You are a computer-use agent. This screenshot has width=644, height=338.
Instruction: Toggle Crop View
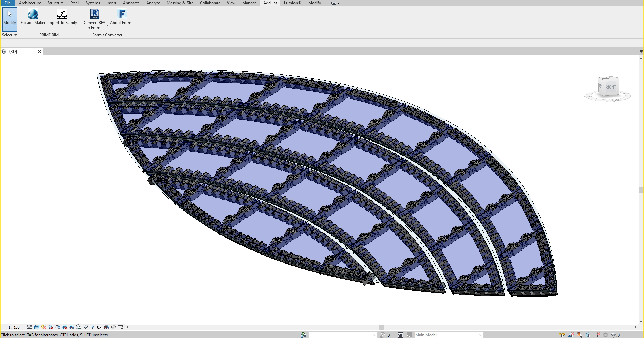(x=64, y=327)
